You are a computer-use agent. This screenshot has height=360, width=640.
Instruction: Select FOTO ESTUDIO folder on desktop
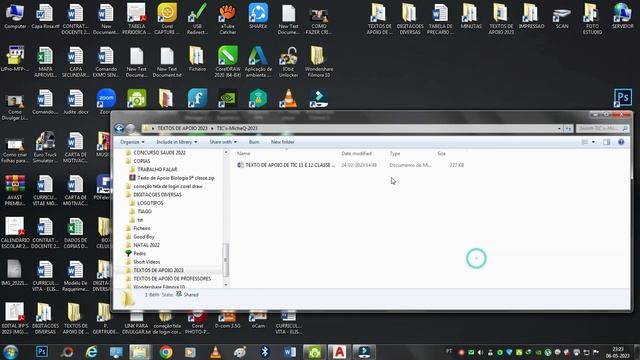click(x=592, y=19)
